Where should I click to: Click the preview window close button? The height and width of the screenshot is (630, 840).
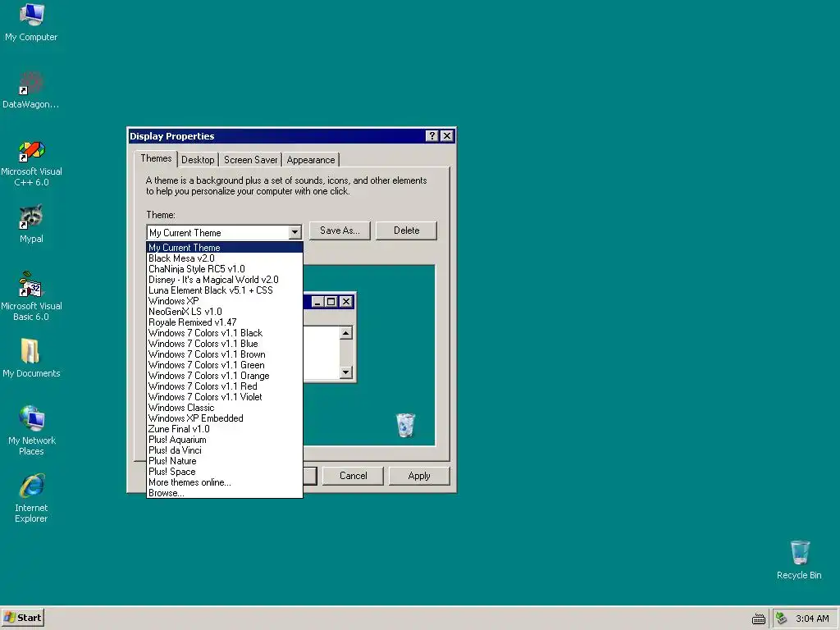[x=346, y=302]
